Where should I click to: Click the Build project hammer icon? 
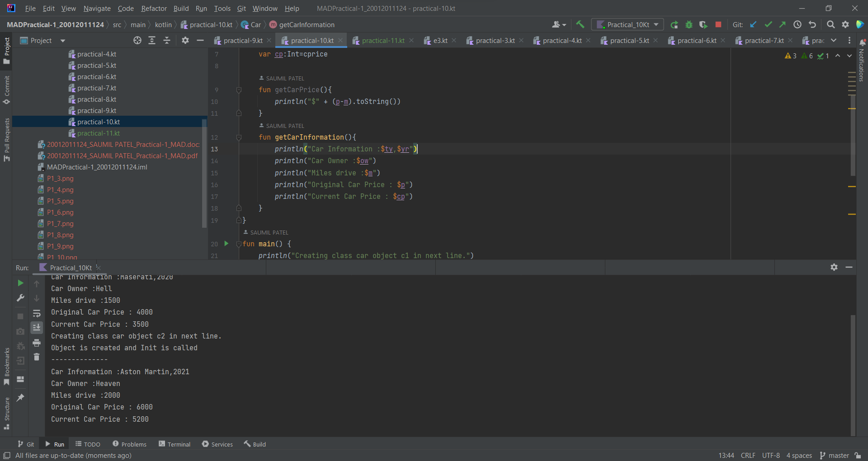580,24
